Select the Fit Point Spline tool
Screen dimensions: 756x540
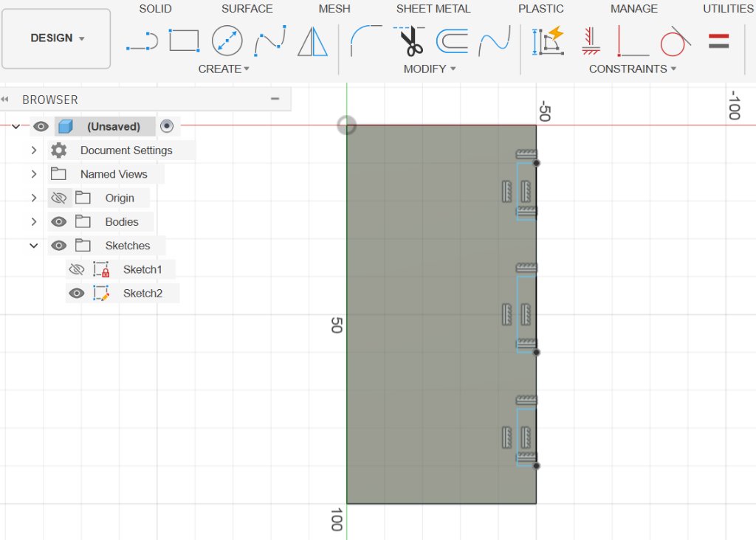click(x=270, y=41)
